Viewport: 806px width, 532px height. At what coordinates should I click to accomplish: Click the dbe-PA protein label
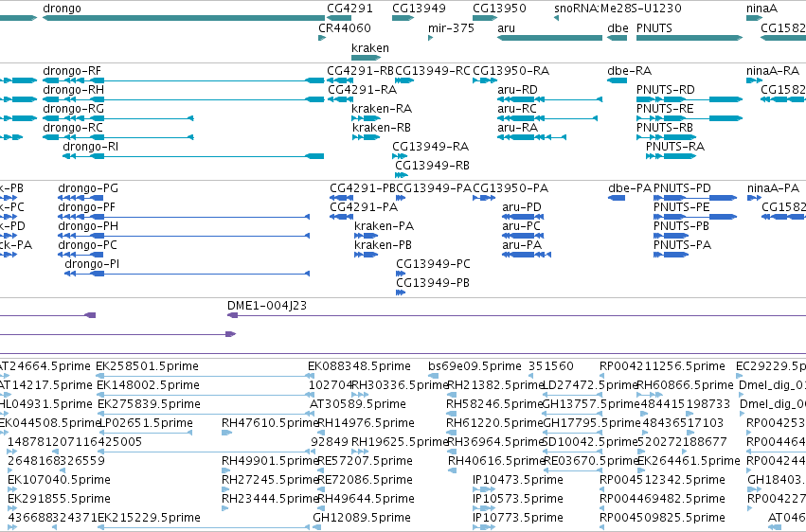630,188
